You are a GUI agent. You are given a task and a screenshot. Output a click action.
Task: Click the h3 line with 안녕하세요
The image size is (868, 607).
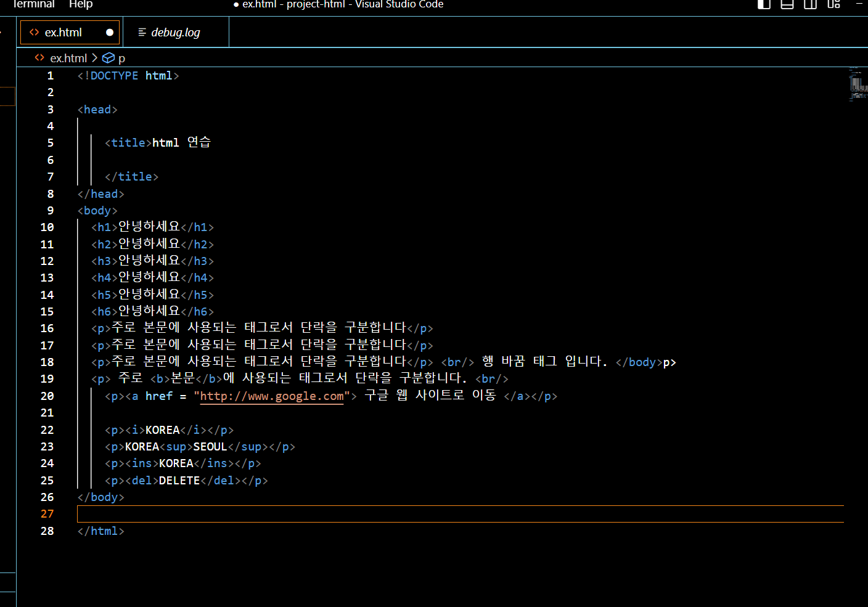point(152,261)
